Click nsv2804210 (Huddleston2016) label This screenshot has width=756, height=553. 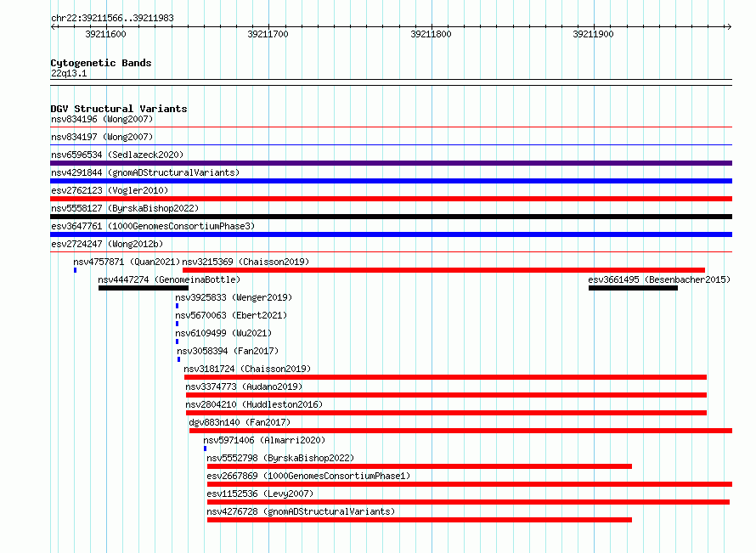(x=254, y=404)
